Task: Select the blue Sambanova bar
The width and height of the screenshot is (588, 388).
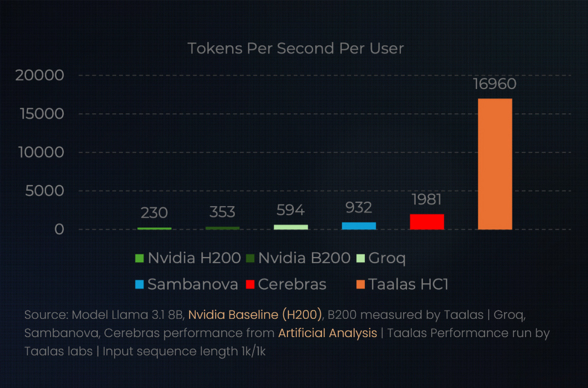Action: click(x=359, y=226)
